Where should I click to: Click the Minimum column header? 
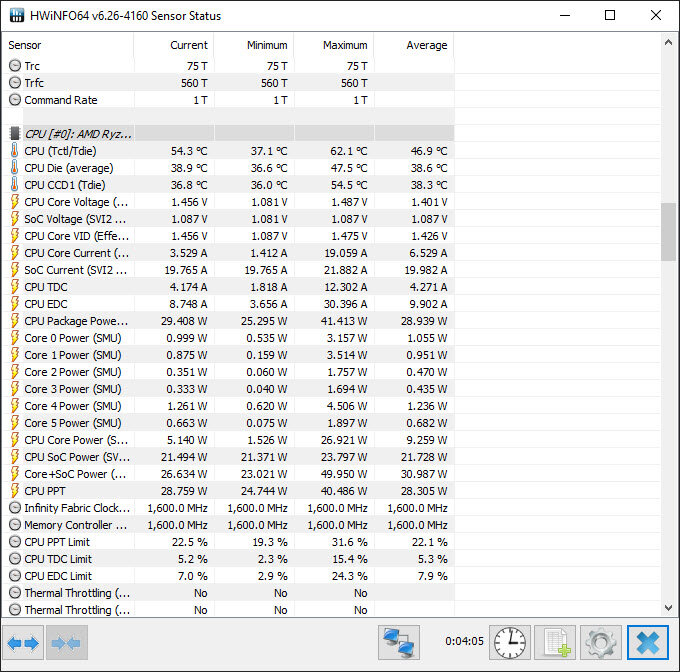[x=254, y=45]
